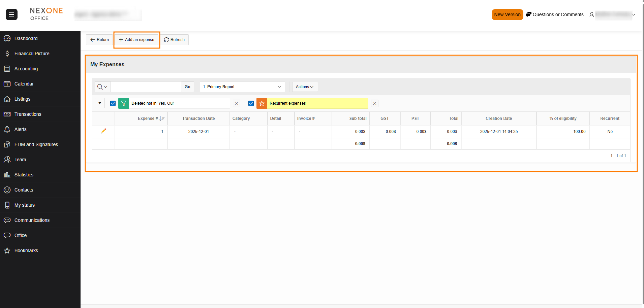Sort by the Expense # column header
The height and width of the screenshot is (308, 644).
(x=148, y=118)
